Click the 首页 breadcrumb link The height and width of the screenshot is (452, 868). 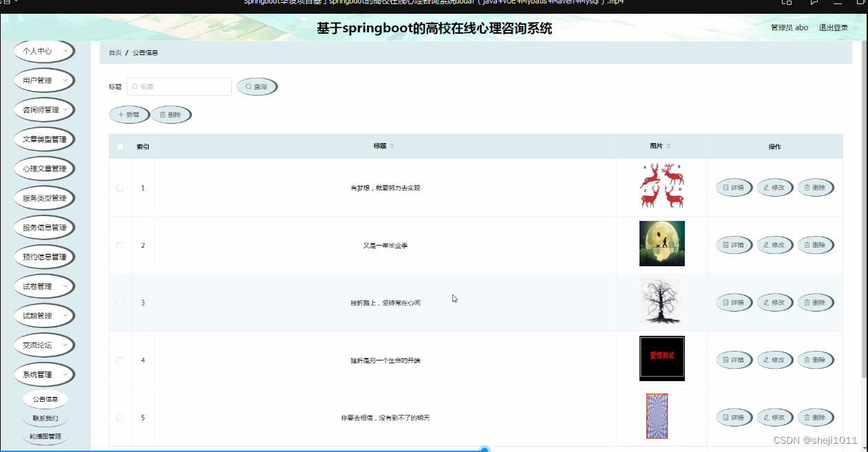click(x=114, y=52)
